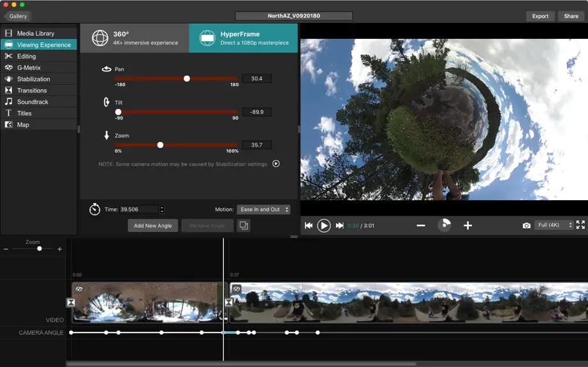Skip to previous clip in preview
Image resolution: width=588 pixels, height=367 pixels.
coord(309,226)
